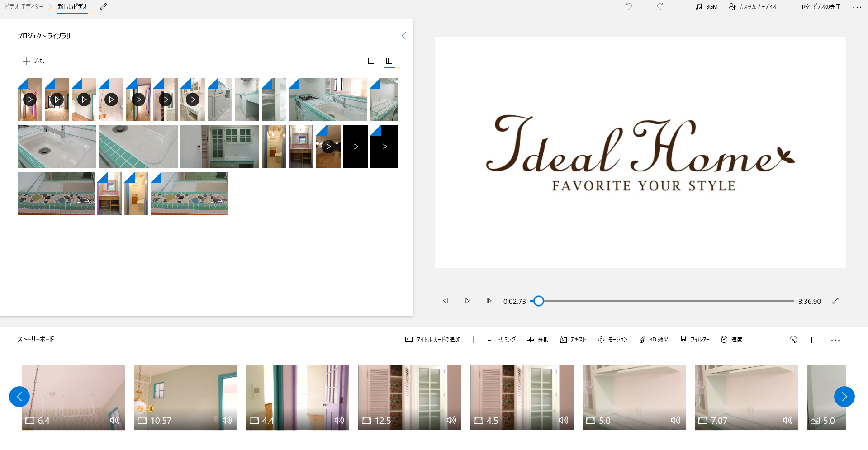Mute audio on the 10.57 clip
The image size is (868, 450).
click(227, 420)
